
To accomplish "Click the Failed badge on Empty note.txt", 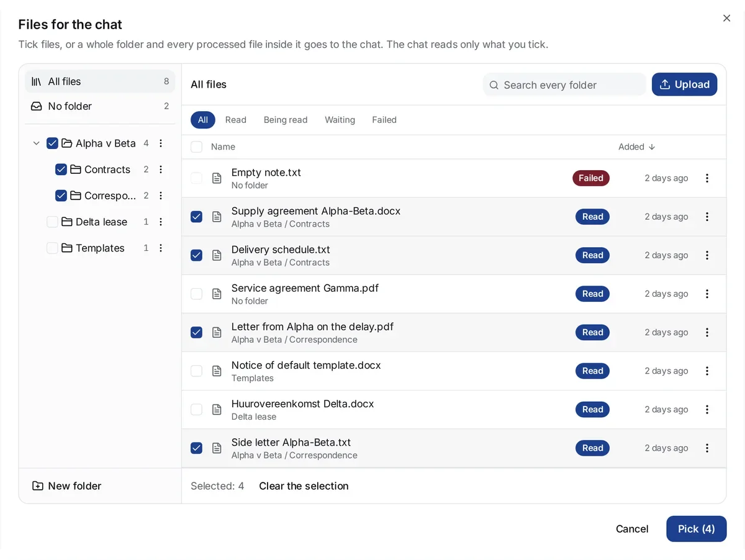I will 591,178.
